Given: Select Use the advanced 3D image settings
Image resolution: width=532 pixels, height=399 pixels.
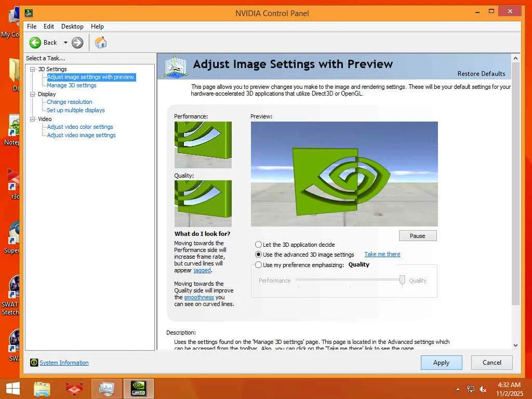Looking at the screenshot, I should click(259, 254).
